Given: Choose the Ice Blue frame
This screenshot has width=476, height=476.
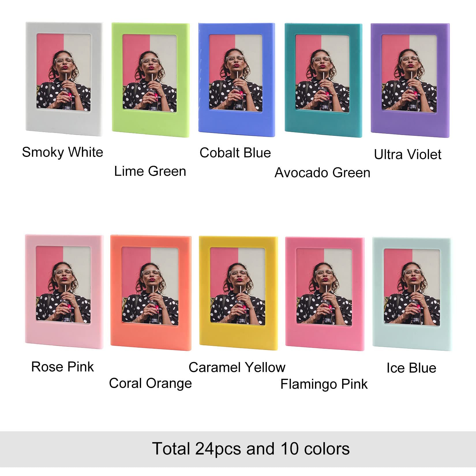Looking at the screenshot, I should point(412,294).
